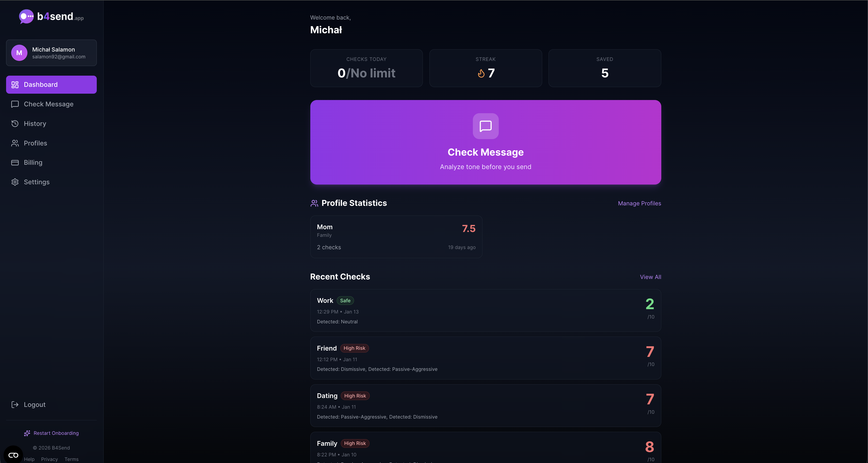Click the b4send.app logo
Image resolution: width=868 pixels, height=463 pixels.
pos(51,16)
